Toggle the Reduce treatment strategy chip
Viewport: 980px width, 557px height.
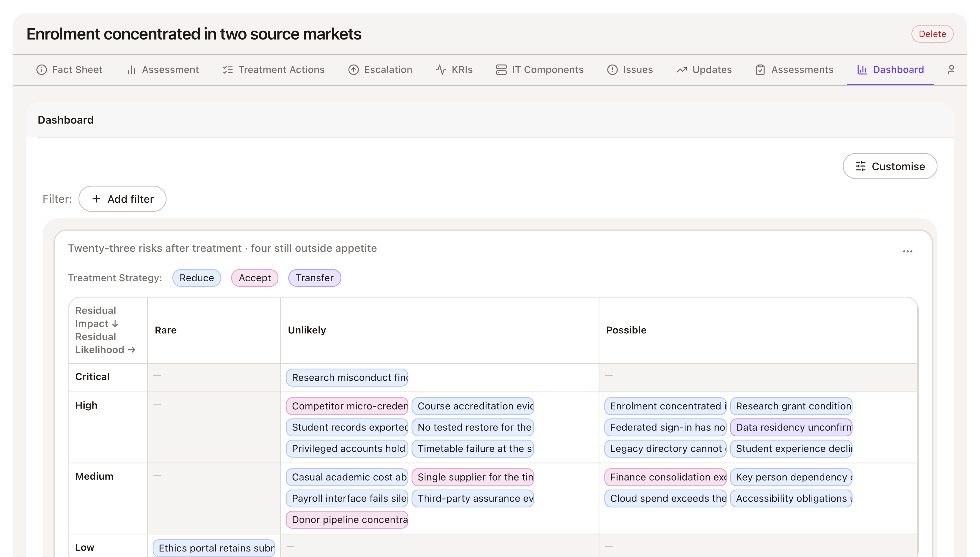coord(197,278)
